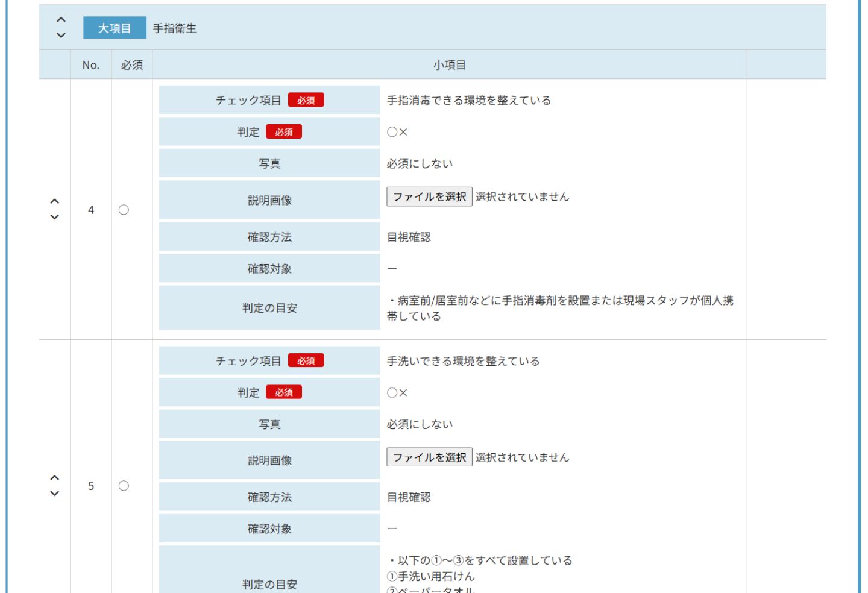Image resolution: width=868 pixels, height=593 pixels.
Task: Click item 4's 確認方法 value 目視確認
Action: pyautogui.click(x=409, y=237)
